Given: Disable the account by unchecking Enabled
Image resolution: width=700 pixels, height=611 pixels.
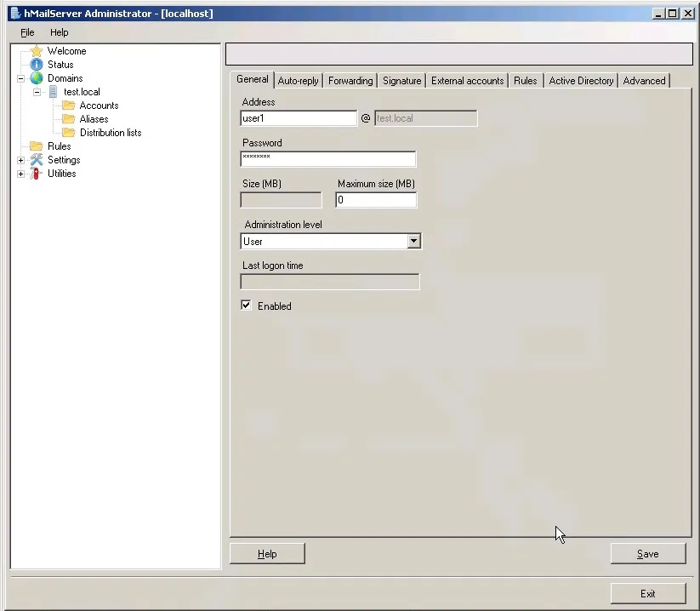Looking at the screenshot, I should pyautogui.click(x=246, y=305).
